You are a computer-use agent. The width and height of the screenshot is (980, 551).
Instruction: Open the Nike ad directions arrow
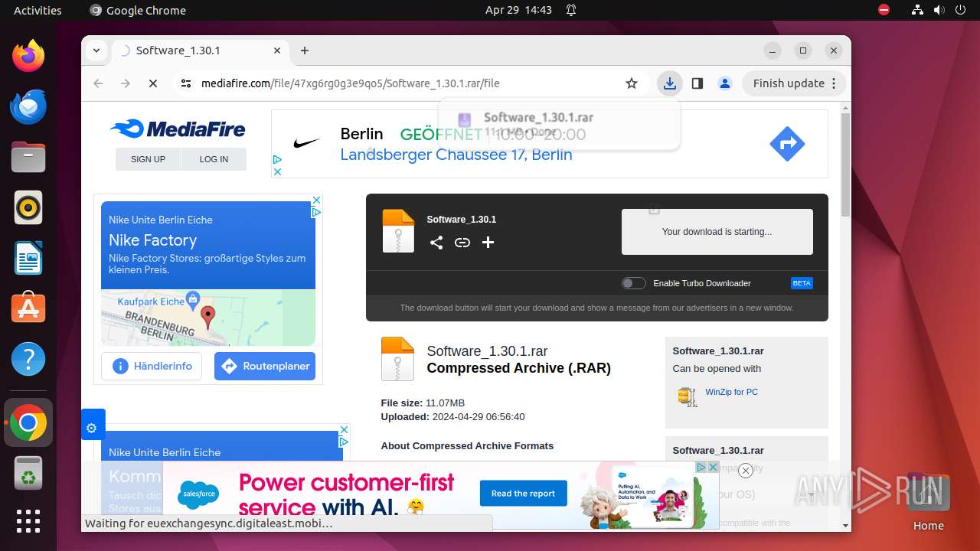pyautogui.click(x=787, y=144)
